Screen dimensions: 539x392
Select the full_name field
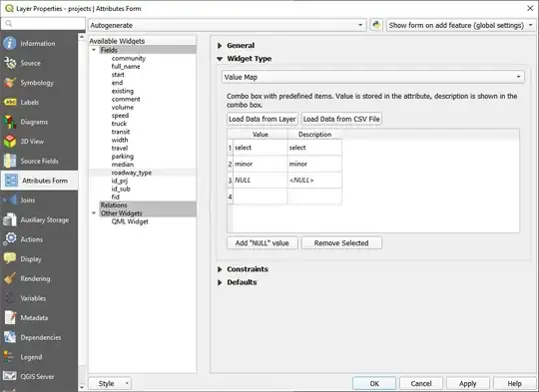pyautogui.click(x=126, y=66)
